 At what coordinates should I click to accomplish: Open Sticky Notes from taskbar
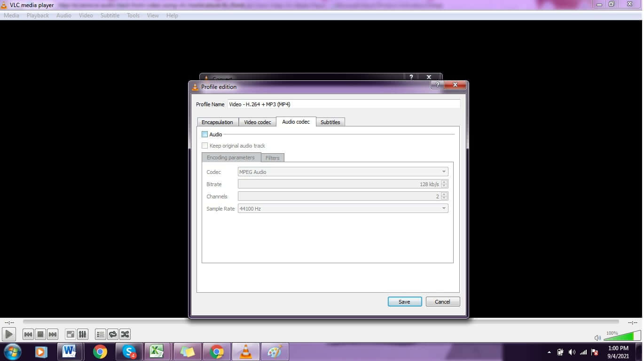[x=187, y=352]
